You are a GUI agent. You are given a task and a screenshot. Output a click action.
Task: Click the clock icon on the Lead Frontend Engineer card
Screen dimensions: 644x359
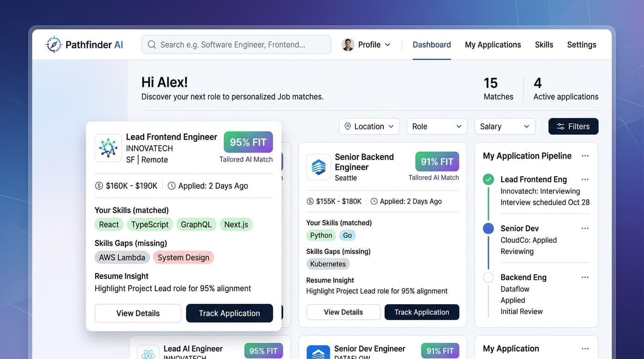(172, 186)
